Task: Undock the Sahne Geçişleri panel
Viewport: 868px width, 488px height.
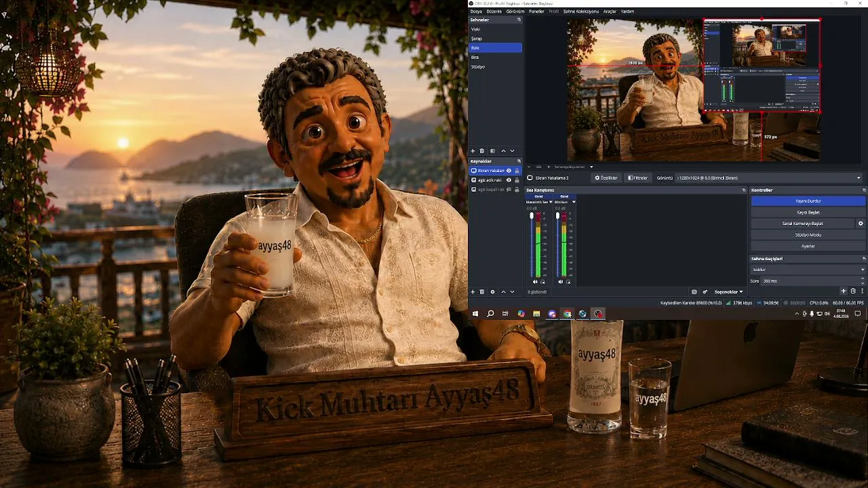Action: [864, 258]
